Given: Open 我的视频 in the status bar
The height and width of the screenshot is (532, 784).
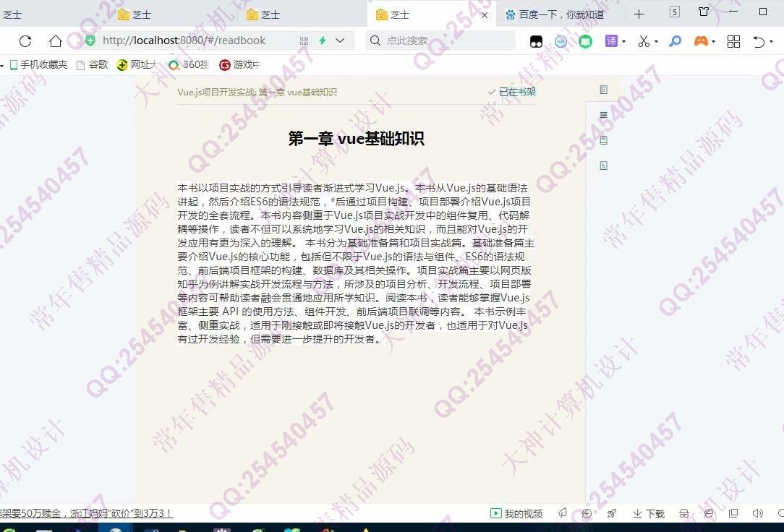Looking at the screenshot, I should (516, 513).
